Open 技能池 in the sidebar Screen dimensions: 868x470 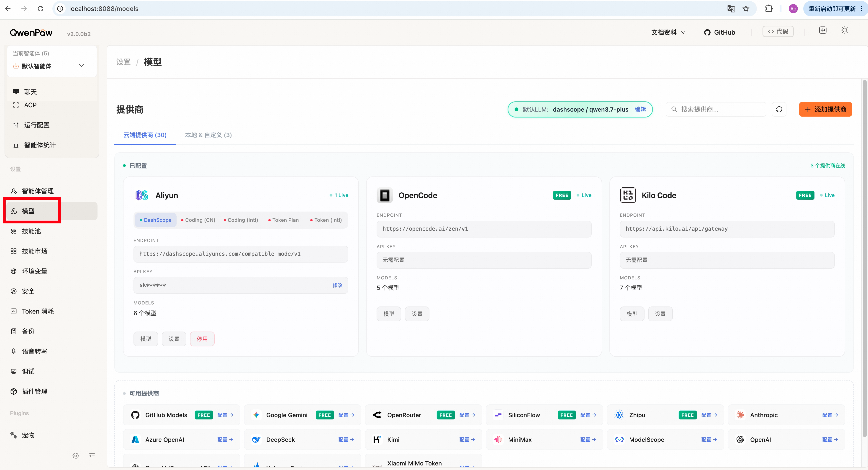[x=52, y=231]
